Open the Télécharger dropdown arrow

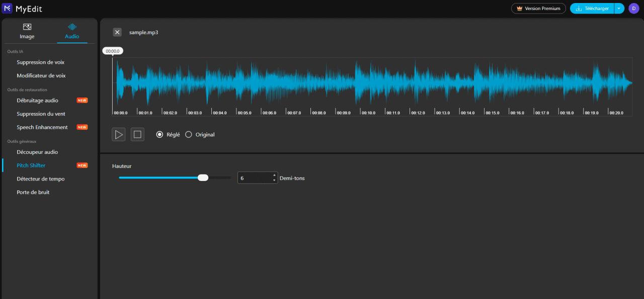click(619, 8)
